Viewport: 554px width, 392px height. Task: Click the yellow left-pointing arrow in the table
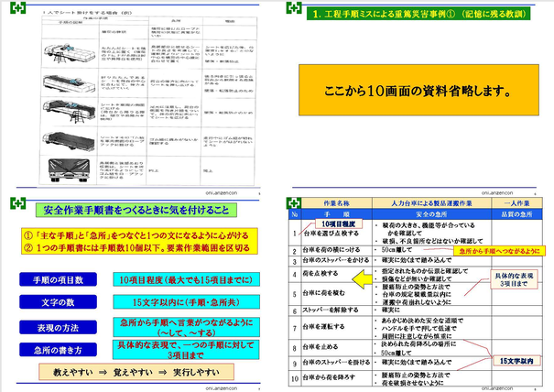tap(362, 279)
